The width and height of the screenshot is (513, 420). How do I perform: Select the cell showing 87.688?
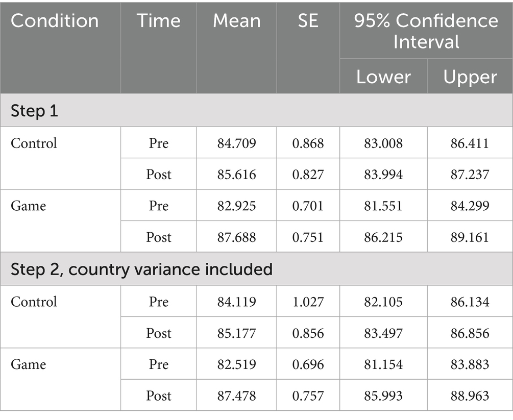point(236,237)
